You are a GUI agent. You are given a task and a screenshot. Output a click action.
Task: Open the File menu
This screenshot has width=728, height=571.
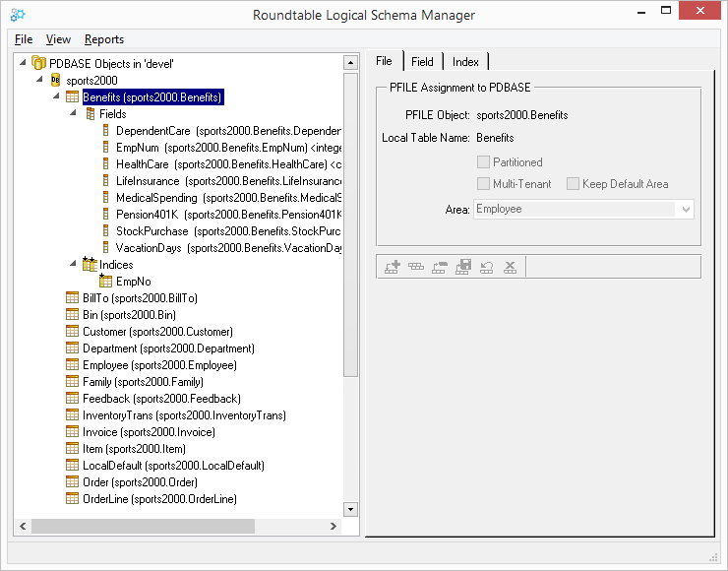(x=24, y=39)
